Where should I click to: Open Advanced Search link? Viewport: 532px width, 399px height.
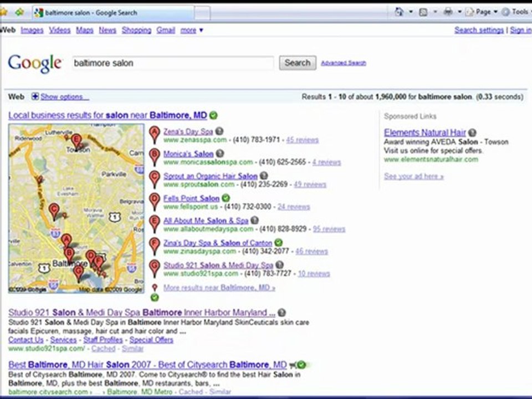point(344,63)
